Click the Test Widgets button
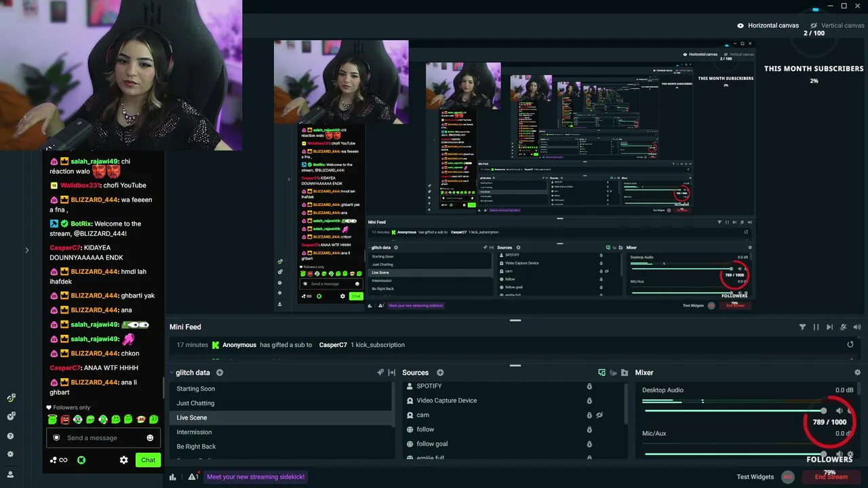This screenshot has width=868, height=488. point(755,477)
